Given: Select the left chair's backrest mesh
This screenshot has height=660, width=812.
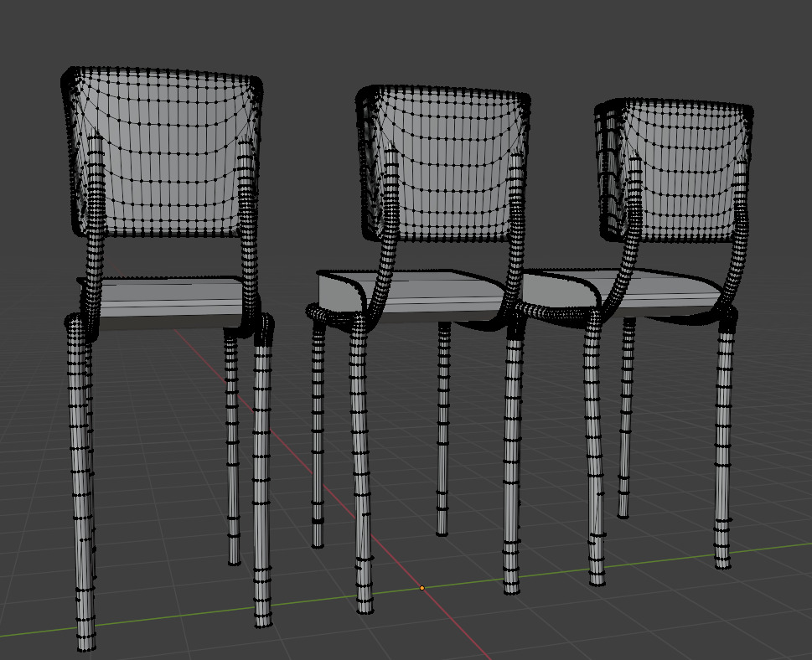Looking at the screenshot, I should (x=162, y=152).
